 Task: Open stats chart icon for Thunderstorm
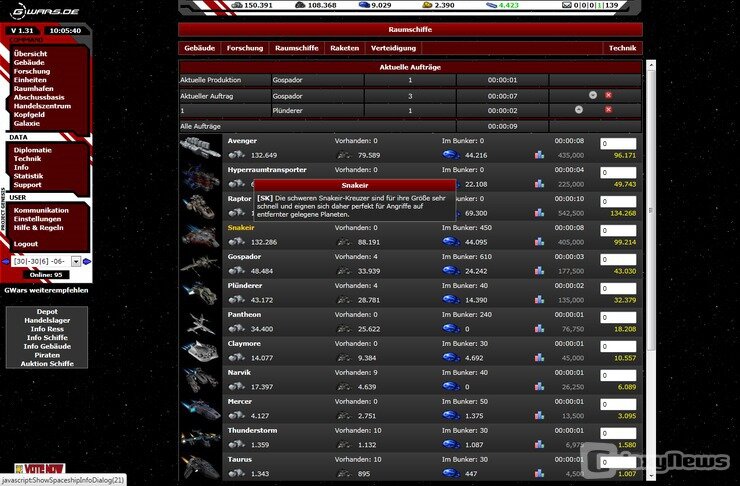[539, 444]
